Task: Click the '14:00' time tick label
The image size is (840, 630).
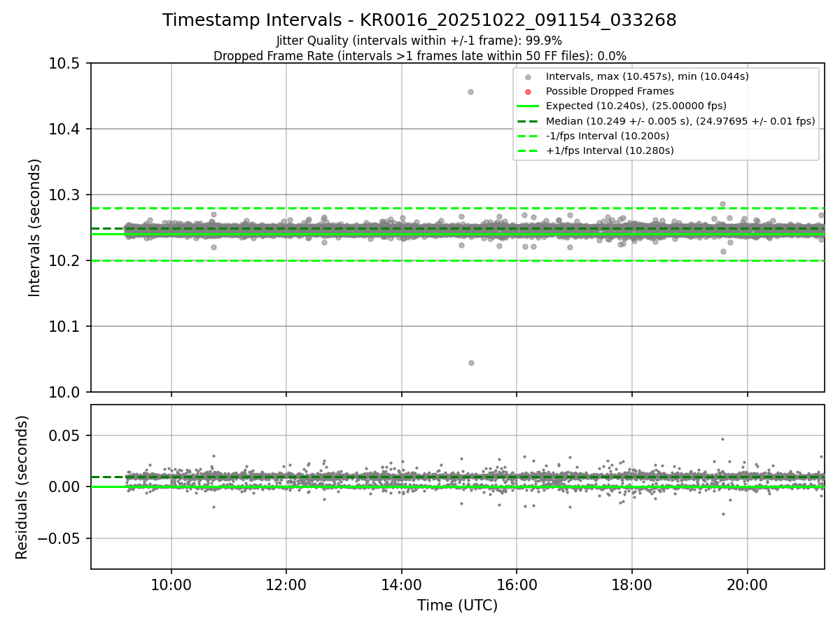Action: tap(402, 585)
